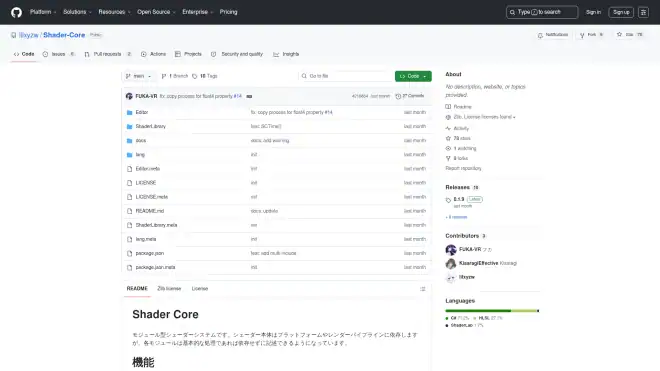Open the Editor folder
660x371 pixels.
pos(141,112)
